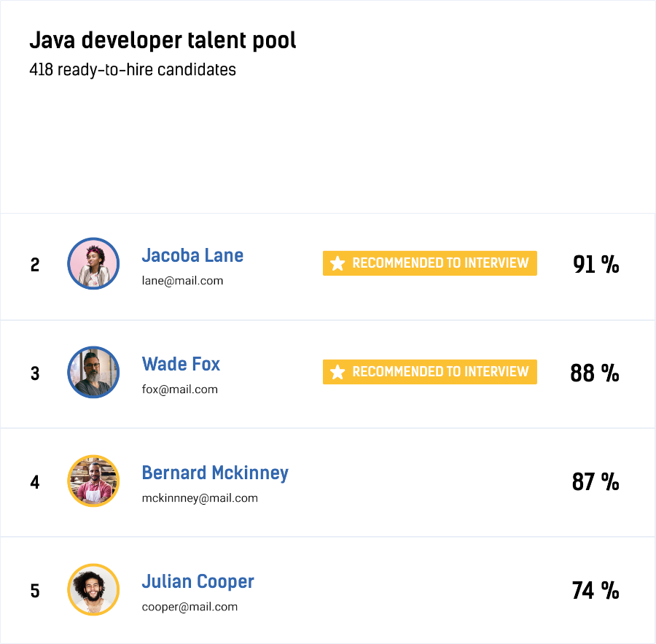Click Wade Fox's avatar picture
The image size is (656, 644).
(x=93, y=372)
